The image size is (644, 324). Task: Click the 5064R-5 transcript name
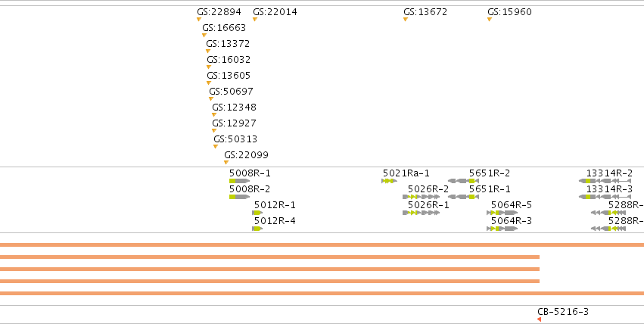(x=512, y=205)
